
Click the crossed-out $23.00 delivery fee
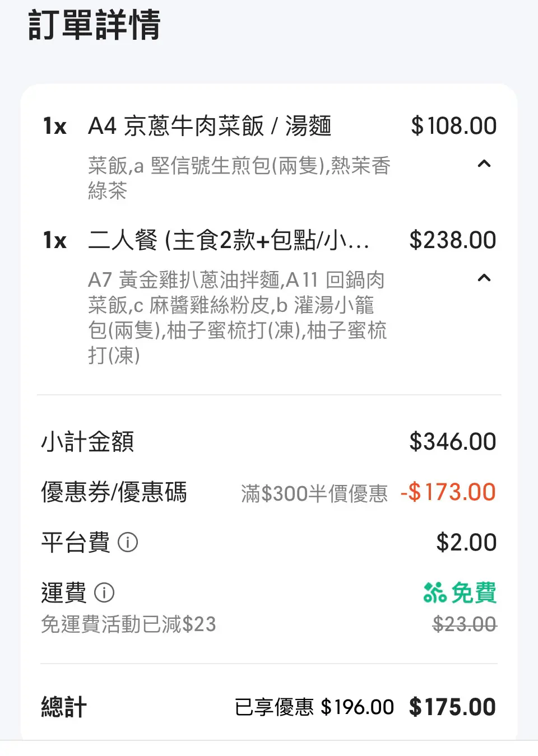[x=465, y=624]
